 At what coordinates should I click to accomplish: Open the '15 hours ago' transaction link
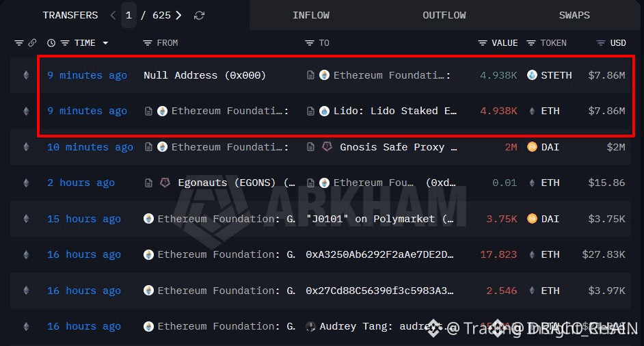(84, 219)
